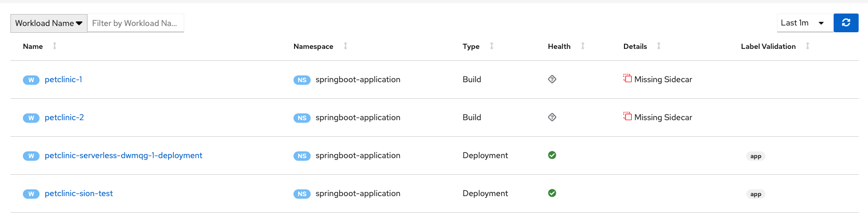868x219 pixels.
Task: Click the W badge beside petclinic-sion-test
Action: coord(31,194)
